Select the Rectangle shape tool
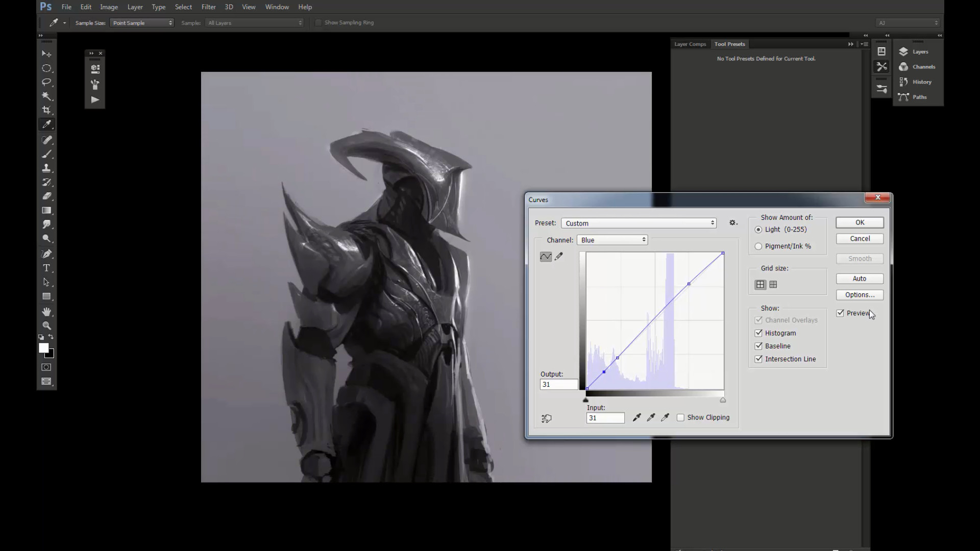The height and width of the screenshot is (551, 980). coord(46,296)
